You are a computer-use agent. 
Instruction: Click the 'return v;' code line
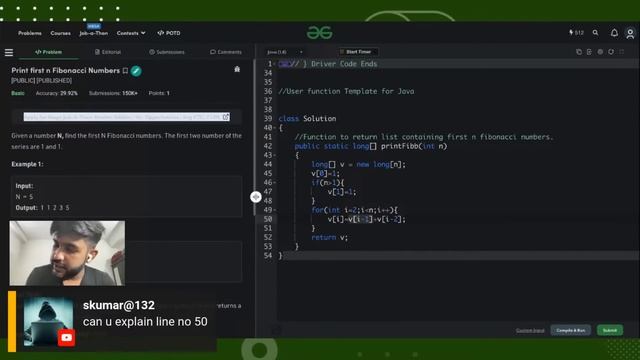point(329,238)
